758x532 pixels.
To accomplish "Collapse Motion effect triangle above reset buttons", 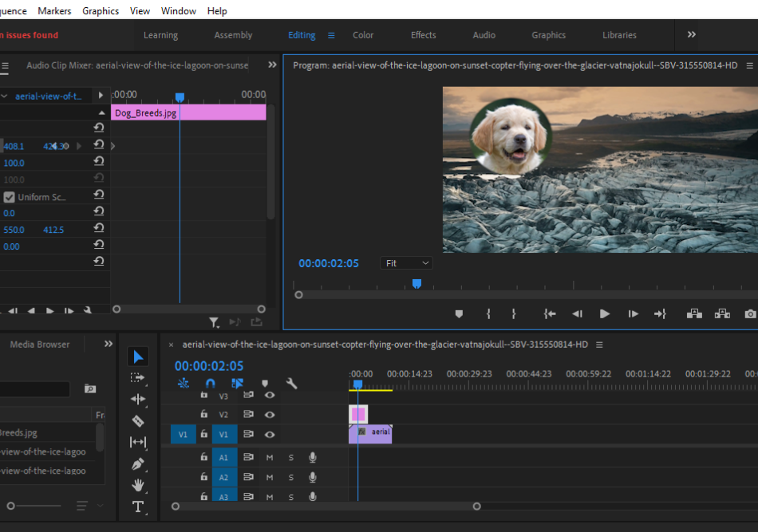I will coord(101,112).
